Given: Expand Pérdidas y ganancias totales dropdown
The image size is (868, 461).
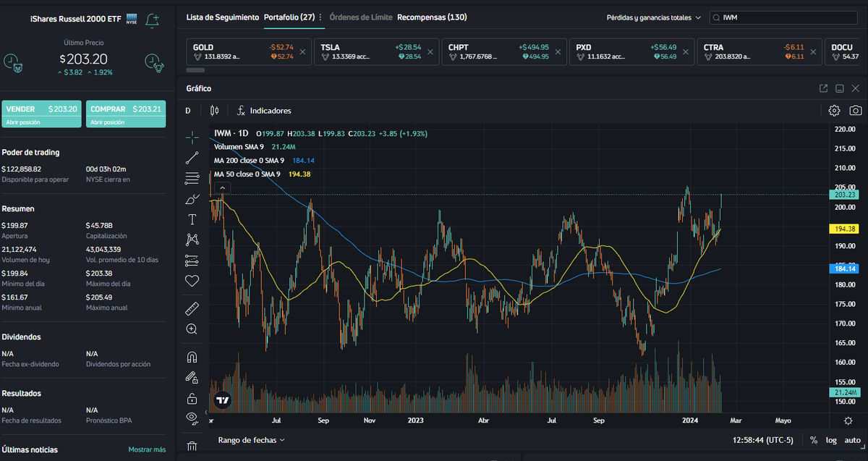Looking at the screenshot, I should click(654, 17).
